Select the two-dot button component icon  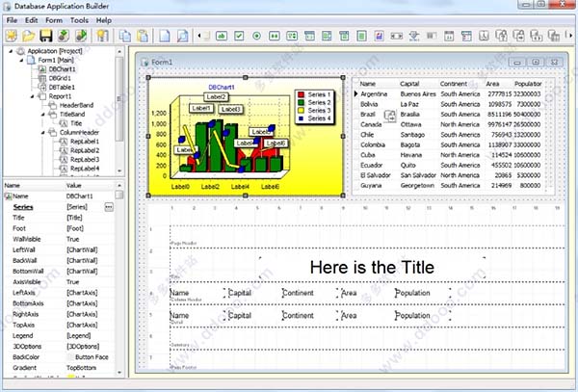275,36
